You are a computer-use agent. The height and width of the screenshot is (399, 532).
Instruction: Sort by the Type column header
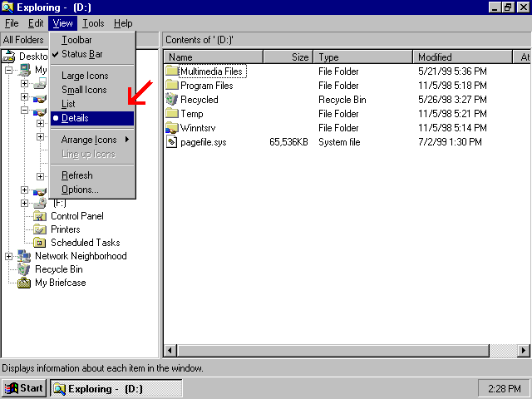(x=362, y=57)
